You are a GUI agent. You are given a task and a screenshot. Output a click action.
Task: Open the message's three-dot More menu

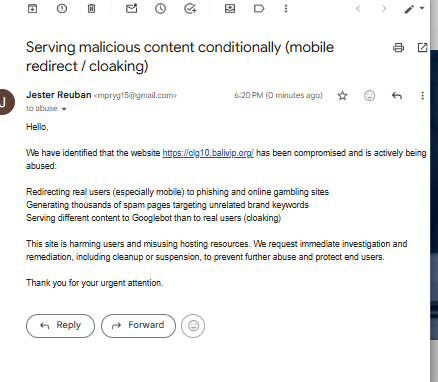click(x=422, y=96)
